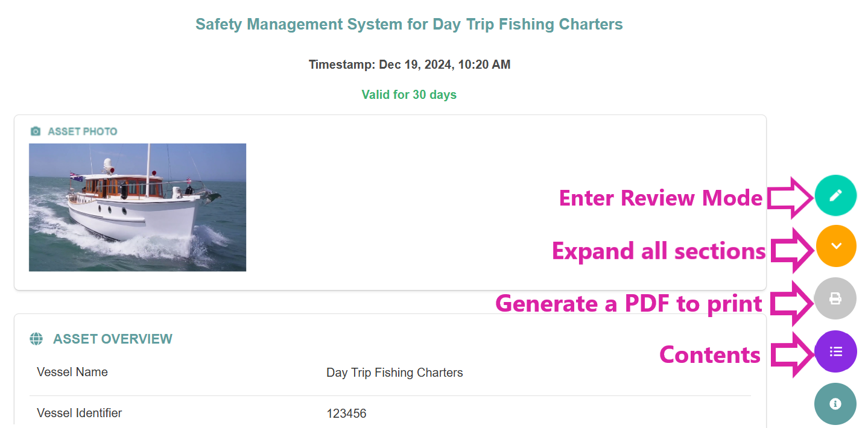
Task: Click the camera icon beside Asset Photo
Action: click(x=36, y=131)
